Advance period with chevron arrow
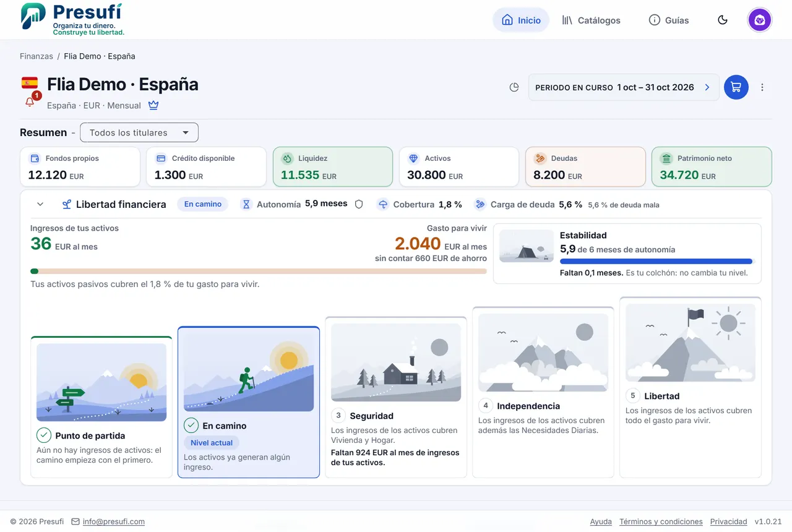 point(707,87)
